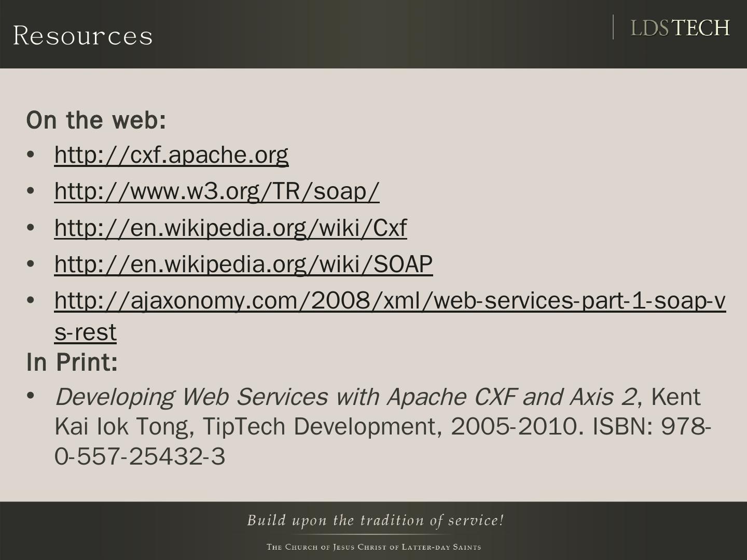Click the bullet beside the wiki/SOAP link
The height and width of the screenshot is (560, 747).
point(31,264)
